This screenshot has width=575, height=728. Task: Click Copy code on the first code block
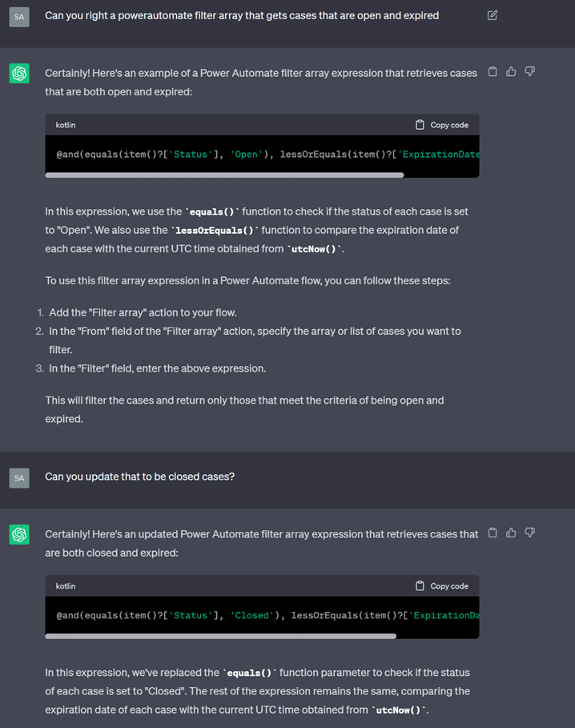point(442,125)
